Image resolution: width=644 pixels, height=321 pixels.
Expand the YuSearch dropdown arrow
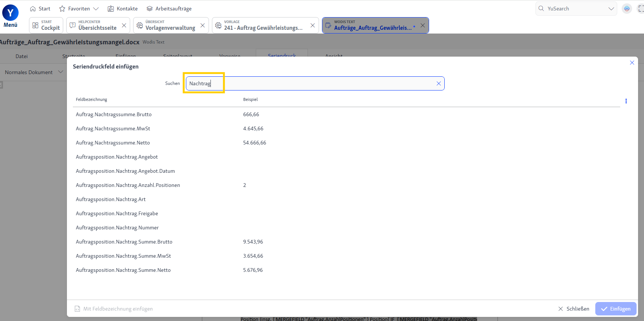(611, 9)
